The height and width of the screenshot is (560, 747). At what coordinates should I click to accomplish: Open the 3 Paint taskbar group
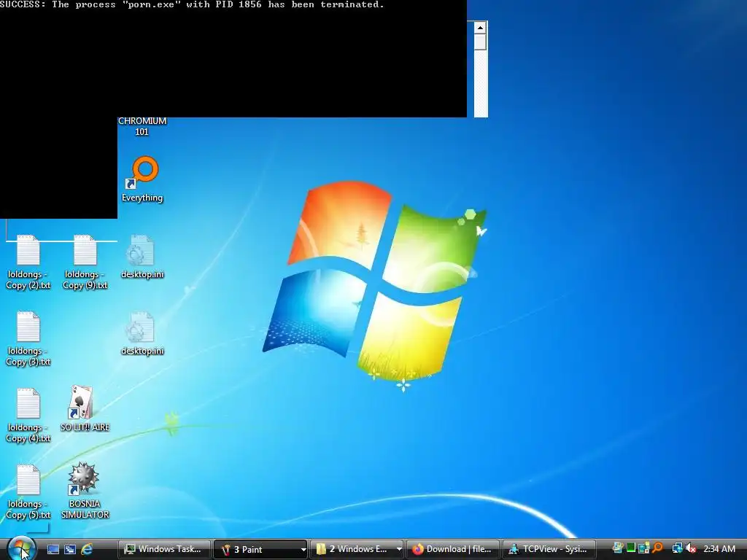[256, 549]
